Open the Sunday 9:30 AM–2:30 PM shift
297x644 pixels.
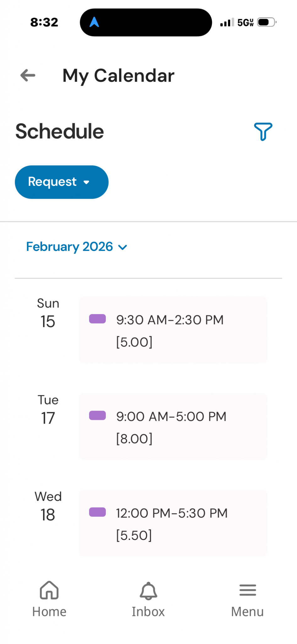(x=173, y=330)
